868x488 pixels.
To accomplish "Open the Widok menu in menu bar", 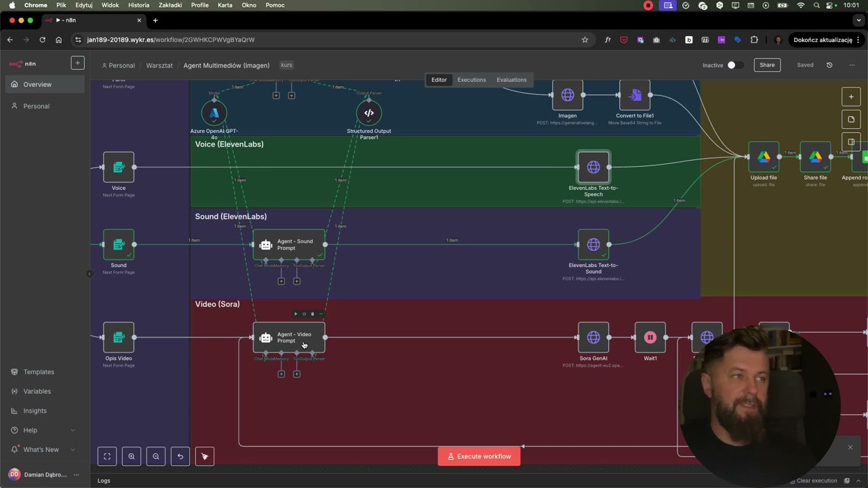I will (110, 5).
